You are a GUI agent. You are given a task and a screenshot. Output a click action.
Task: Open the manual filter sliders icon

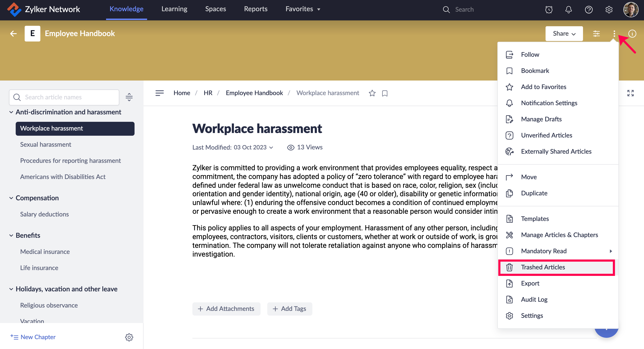[x=596, y=33]
